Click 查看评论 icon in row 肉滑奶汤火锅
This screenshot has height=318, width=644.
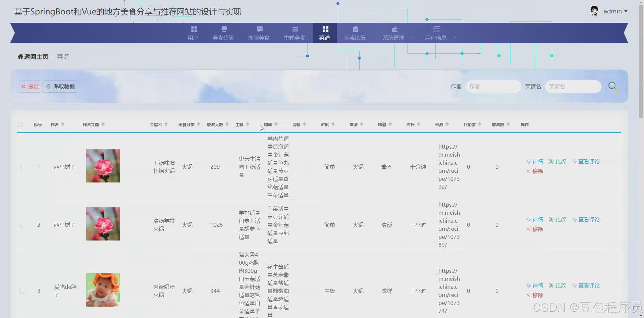(x=574, y=286)
